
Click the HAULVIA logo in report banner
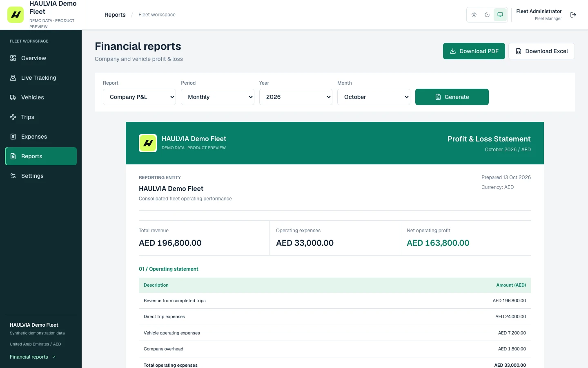coord(148,143)
